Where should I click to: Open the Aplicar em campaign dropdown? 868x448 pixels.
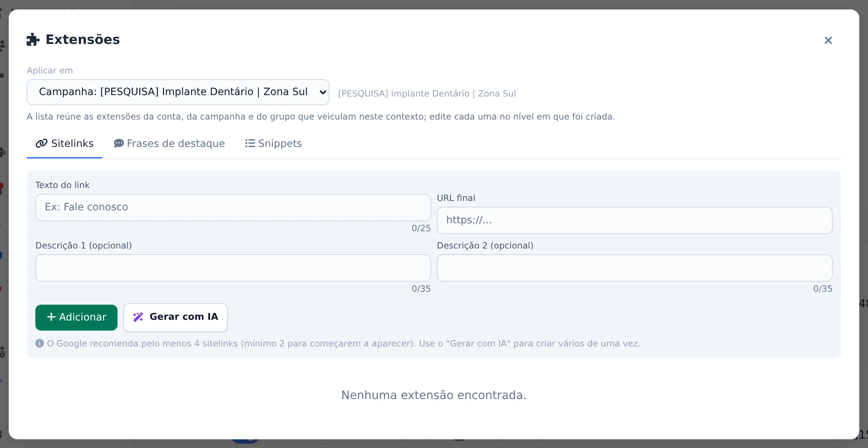[x=178, y=92]
